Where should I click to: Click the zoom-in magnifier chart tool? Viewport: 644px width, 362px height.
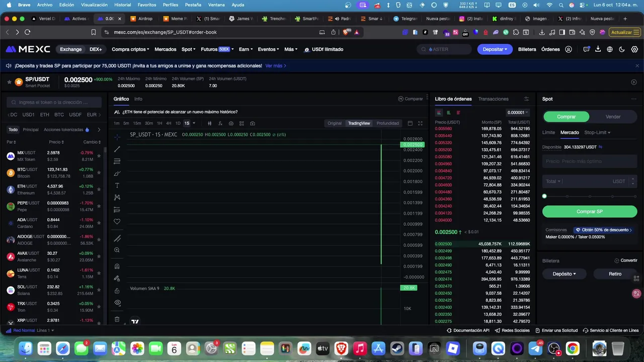[117, 250]
